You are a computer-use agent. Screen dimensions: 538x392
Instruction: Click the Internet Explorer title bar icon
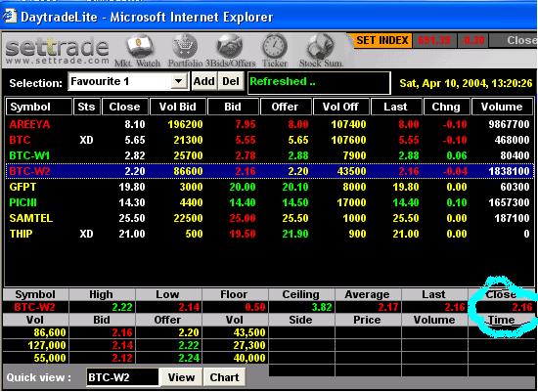[x=9, y=16]
